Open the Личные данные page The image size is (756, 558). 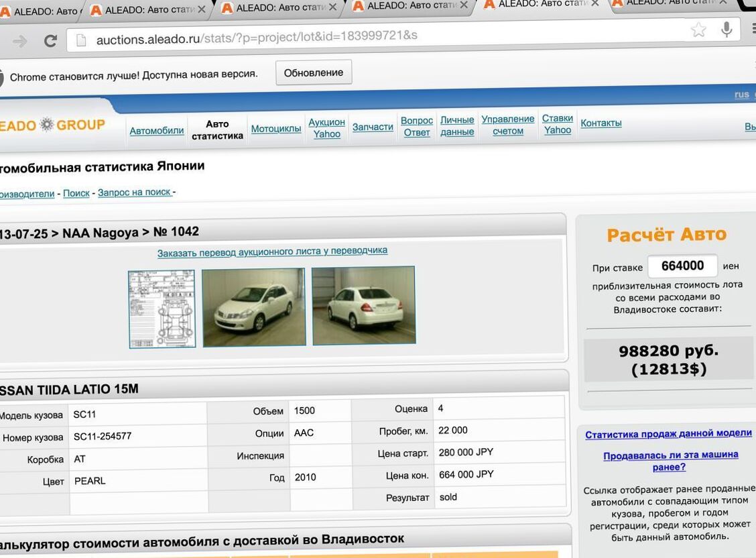pyautogui.click(x=457, y=125)
